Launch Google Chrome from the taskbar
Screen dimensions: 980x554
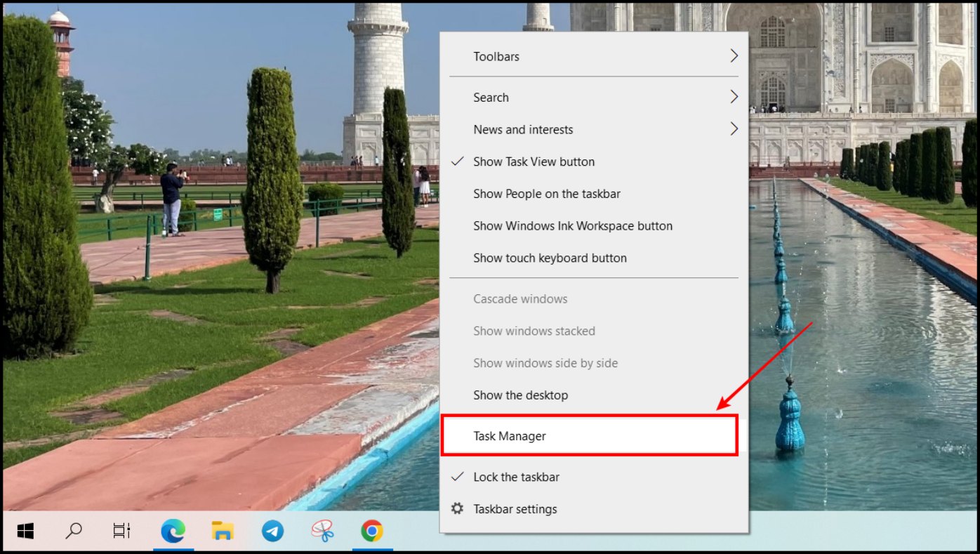(372, 531)
